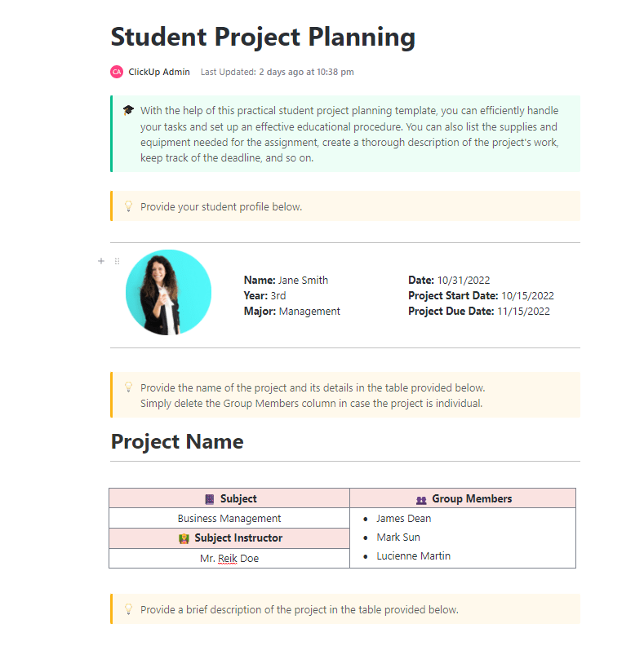Screen dimensions: 644x646
Task: Click the James Dean list item
Action: [403, 518]
